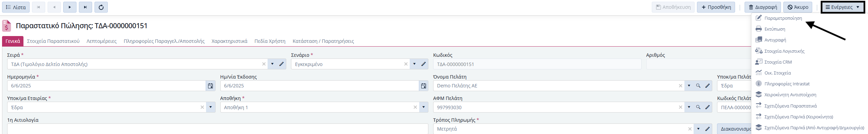868x134 pixels.
Task: Clear the Σενάριο field value
Action: [406, 64]
